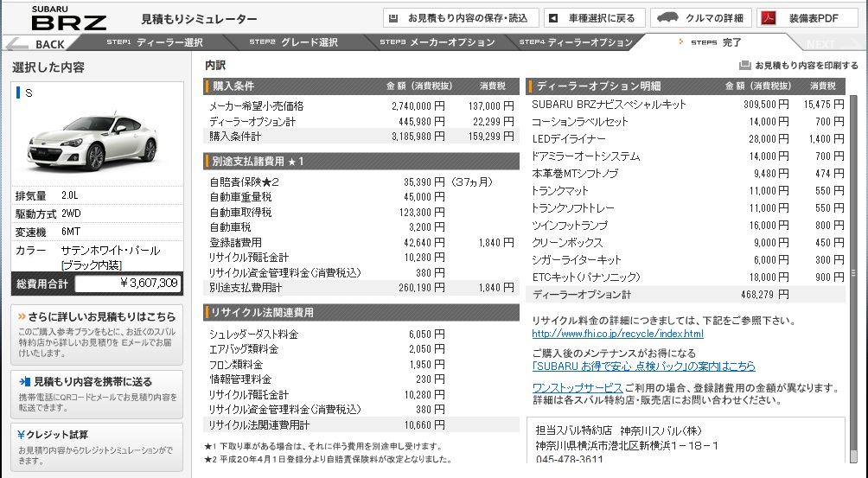Go to STEP3 maker options tab

pyautogui.click(x=437, y=42)
